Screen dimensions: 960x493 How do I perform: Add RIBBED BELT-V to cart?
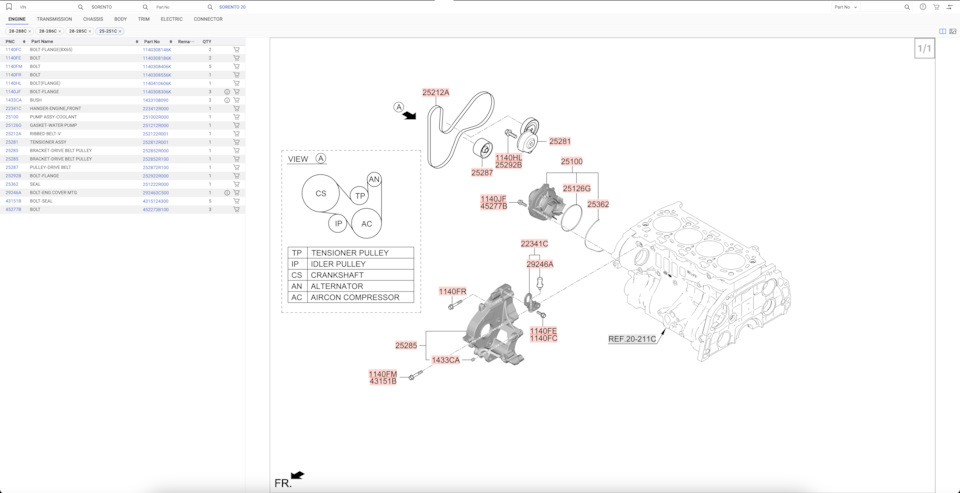pyautogui.click(x=236, y=134)
